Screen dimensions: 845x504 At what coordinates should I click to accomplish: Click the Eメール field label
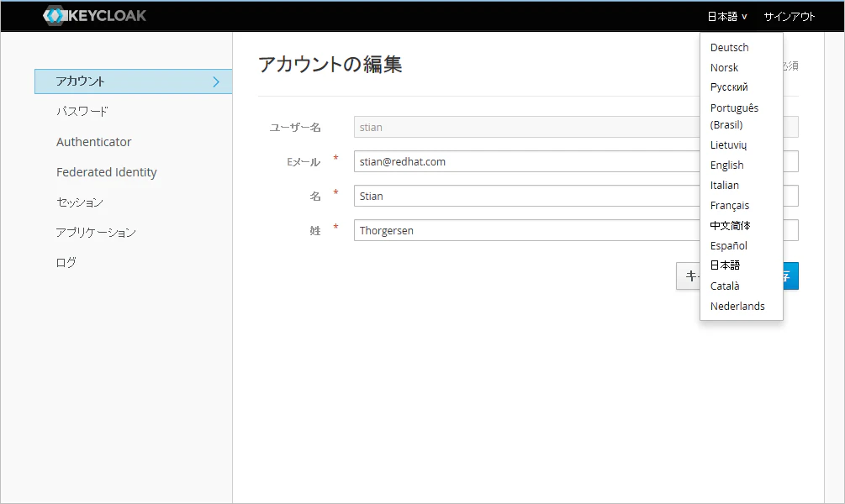pyautogui.click(x=304, y=162)
